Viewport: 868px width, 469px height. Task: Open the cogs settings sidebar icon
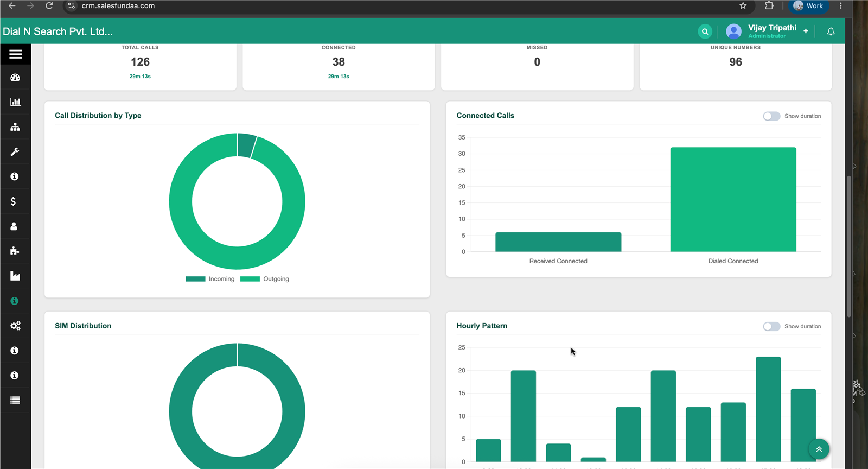click(15, 326)
